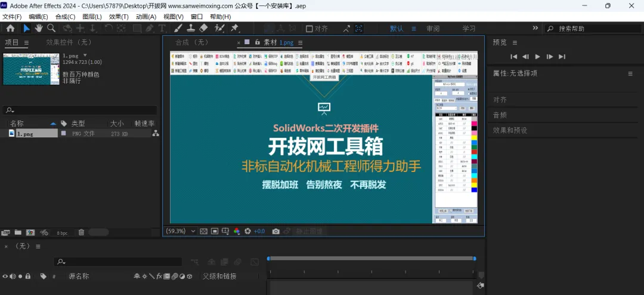Expand the 音频 panel
This screenshot has width=644, height=295.
[x=500, y=115]
